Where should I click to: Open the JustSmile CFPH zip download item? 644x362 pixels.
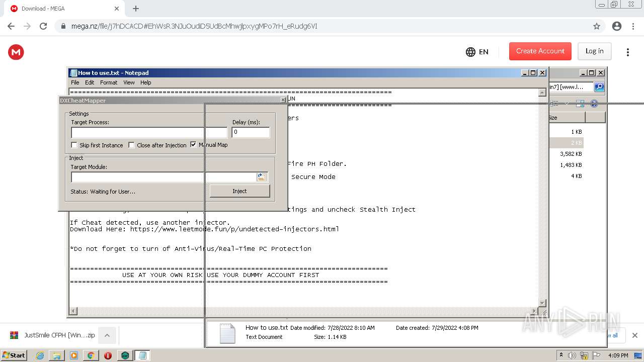[53, 335]
